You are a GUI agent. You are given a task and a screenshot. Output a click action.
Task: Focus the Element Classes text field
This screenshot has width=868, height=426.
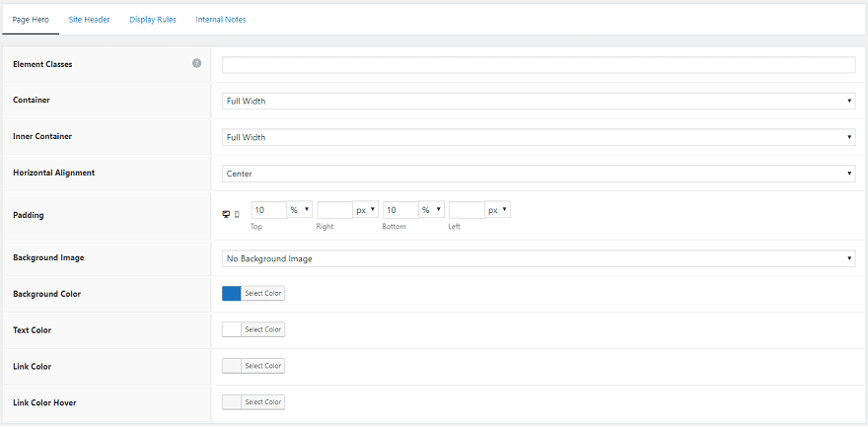(x=539, y=65)
